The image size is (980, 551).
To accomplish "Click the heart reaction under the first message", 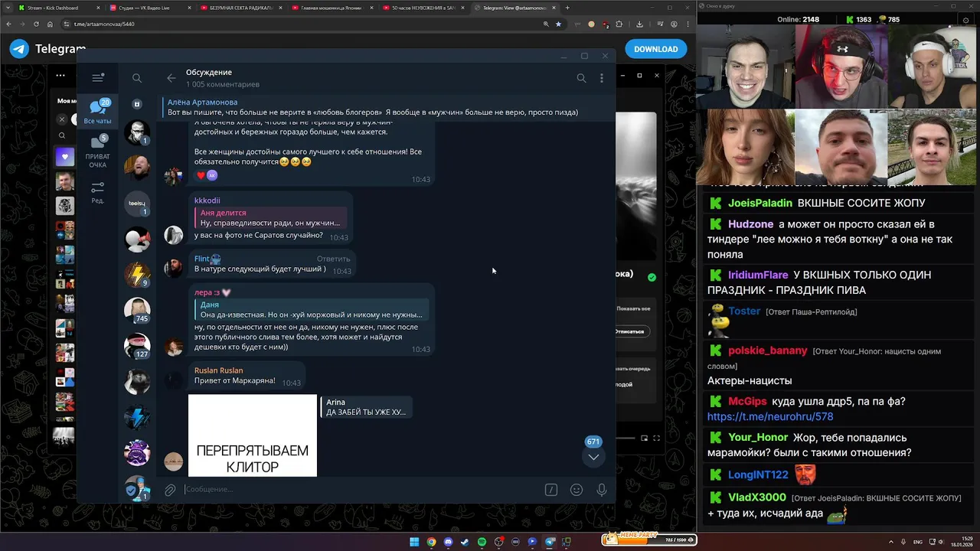I will click(201, 175).
